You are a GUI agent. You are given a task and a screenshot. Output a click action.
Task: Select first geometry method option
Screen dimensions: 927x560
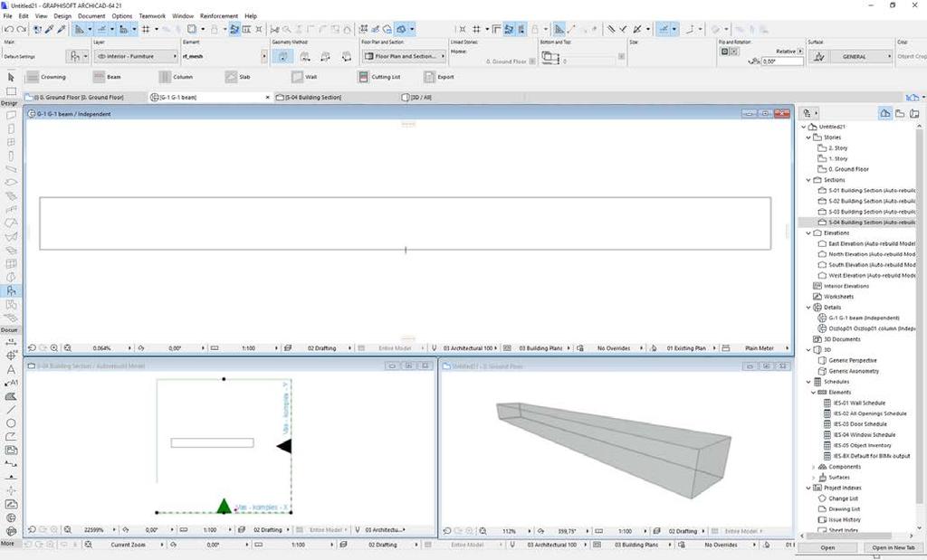tap(282, 57)
